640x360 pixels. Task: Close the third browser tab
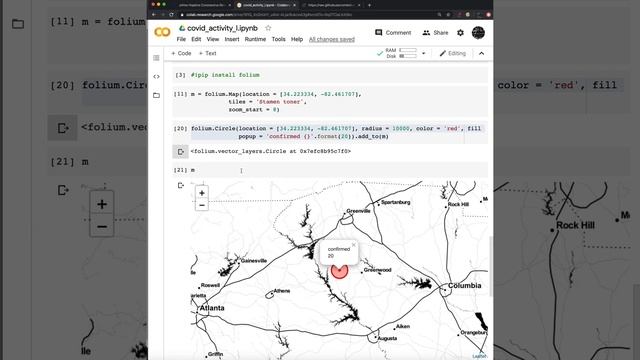tap(359, 5)
